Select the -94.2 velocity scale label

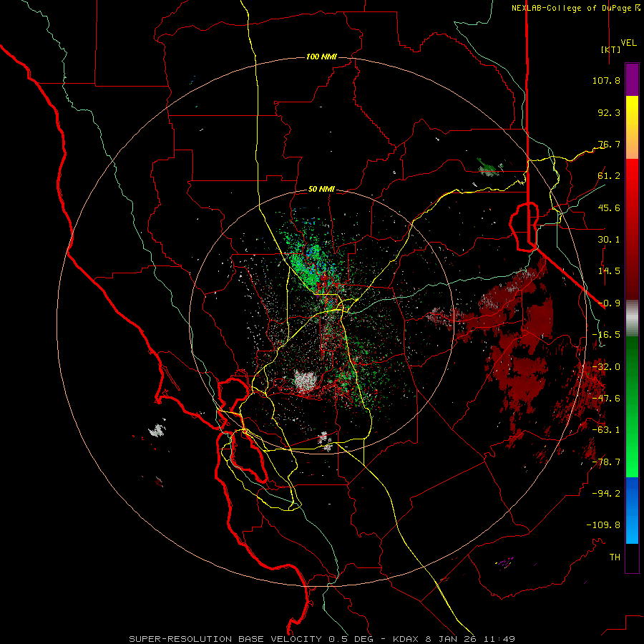(606, 493)
